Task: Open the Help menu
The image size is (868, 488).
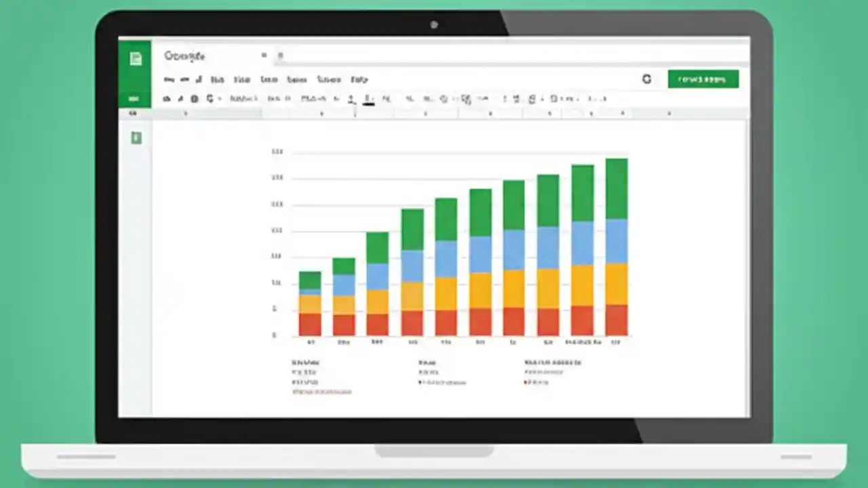Action: click(359, 79)
